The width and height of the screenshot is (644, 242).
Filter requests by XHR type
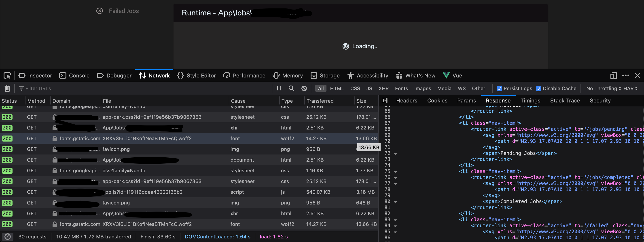click(383, 89)
